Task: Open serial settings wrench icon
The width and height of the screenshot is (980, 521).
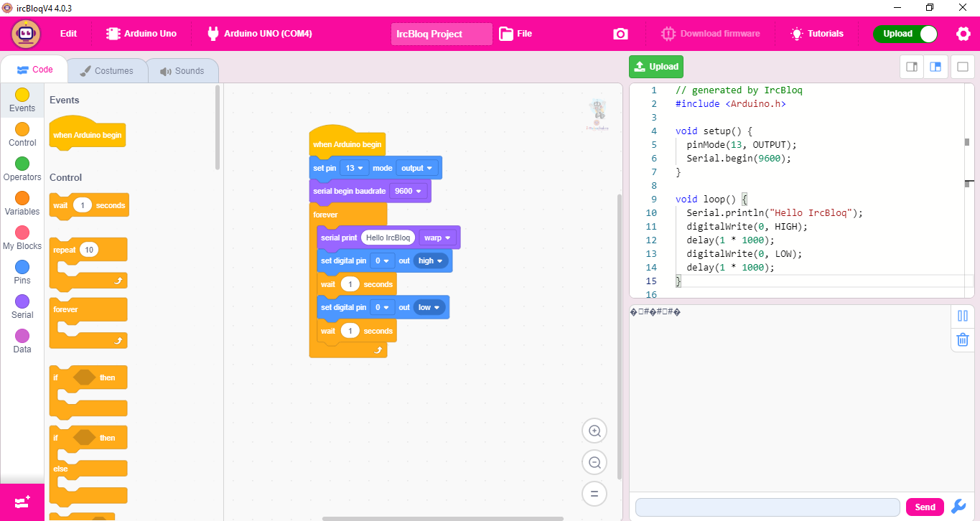Action: click(958, 507)
